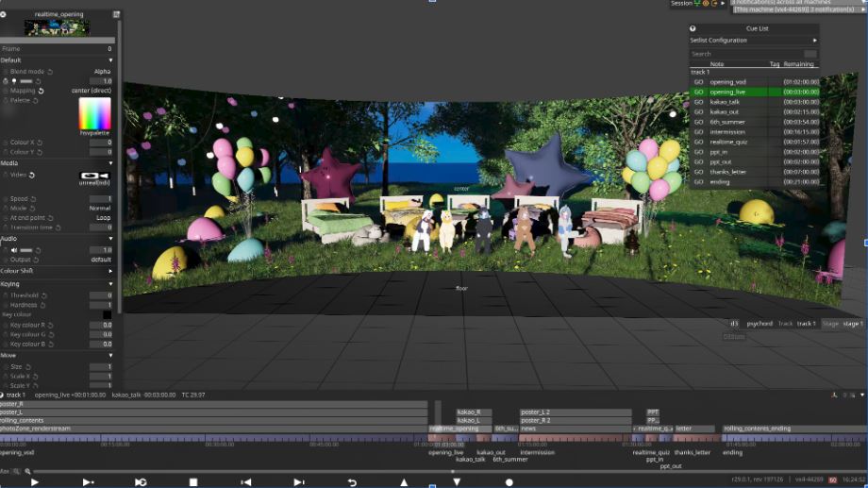The height and width of the screenshot is (488, 868).
Task: Click the At end point reset icon
Action: 51,218
